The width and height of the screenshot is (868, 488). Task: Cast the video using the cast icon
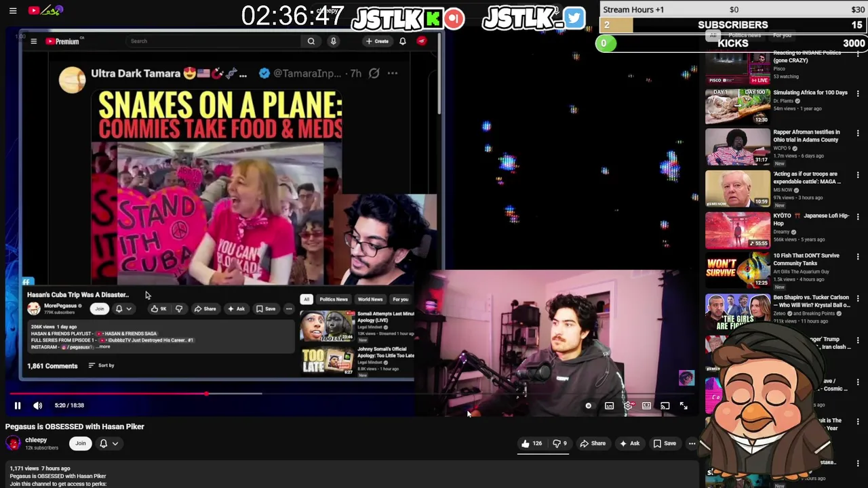pos(665,406)
